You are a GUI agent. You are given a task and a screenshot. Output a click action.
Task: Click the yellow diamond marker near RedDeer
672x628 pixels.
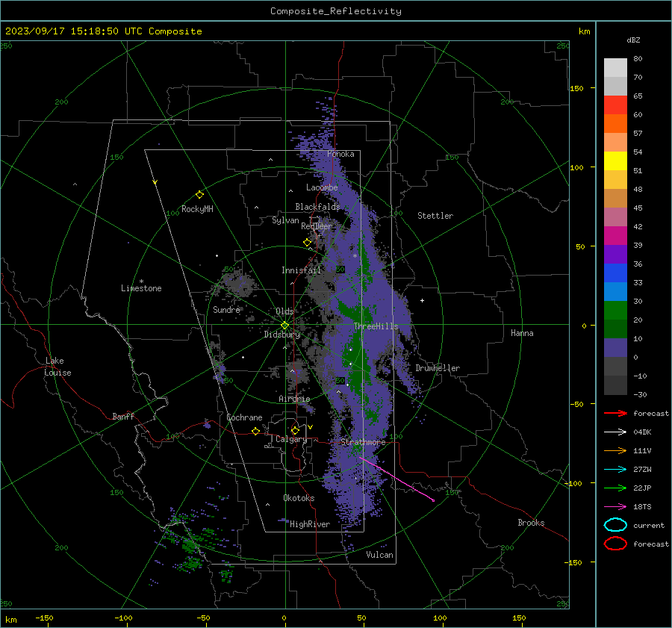307,242
